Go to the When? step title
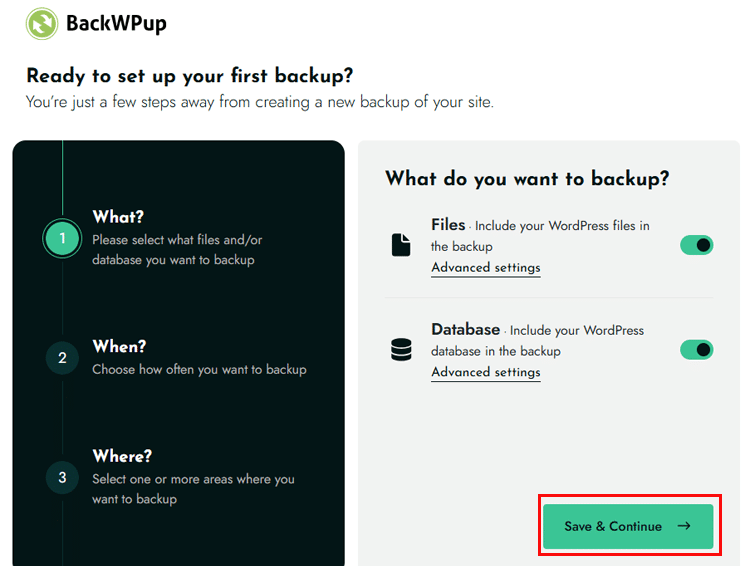Viewport: 753px width, 566px height. click(x=119, y=346)
